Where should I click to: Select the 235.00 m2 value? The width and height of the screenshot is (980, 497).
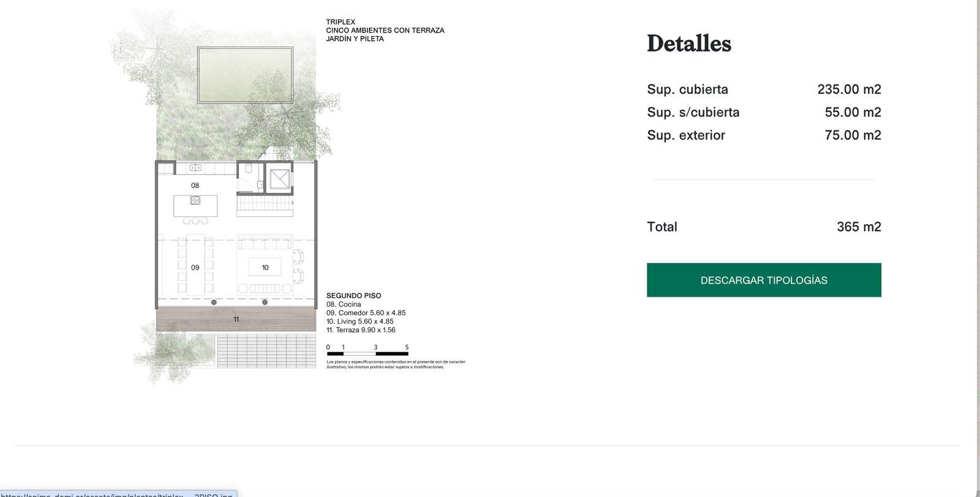pos(849,89)
